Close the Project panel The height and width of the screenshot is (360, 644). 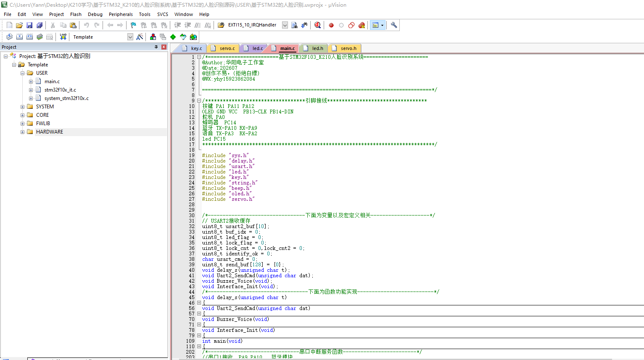pos(164,47)
